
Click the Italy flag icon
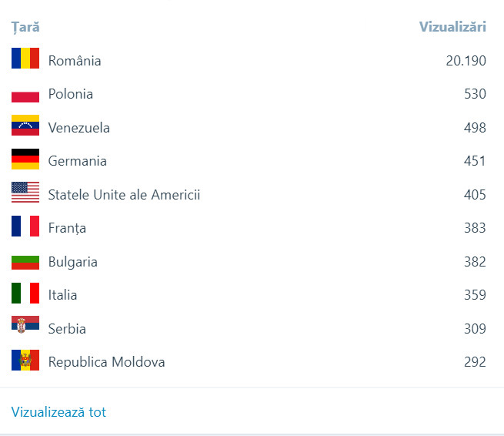pyautogui.click(x=25, y=293)
